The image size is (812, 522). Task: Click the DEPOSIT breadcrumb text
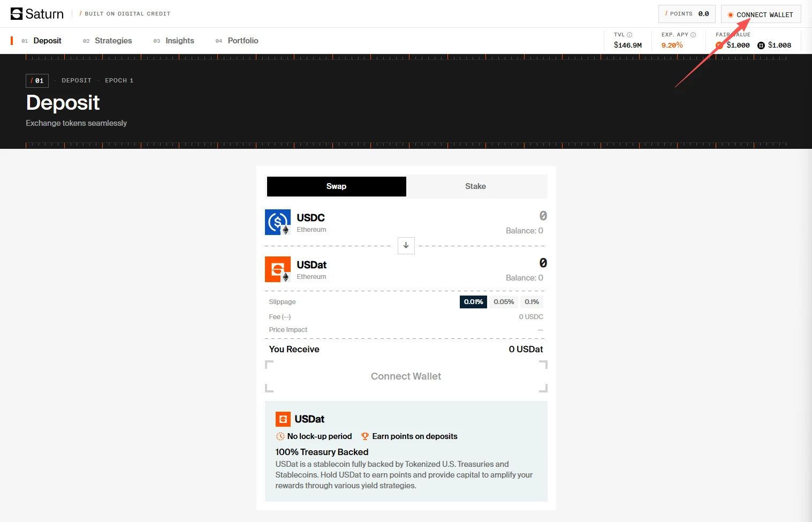pyautogui.click(x=77, y=80)
